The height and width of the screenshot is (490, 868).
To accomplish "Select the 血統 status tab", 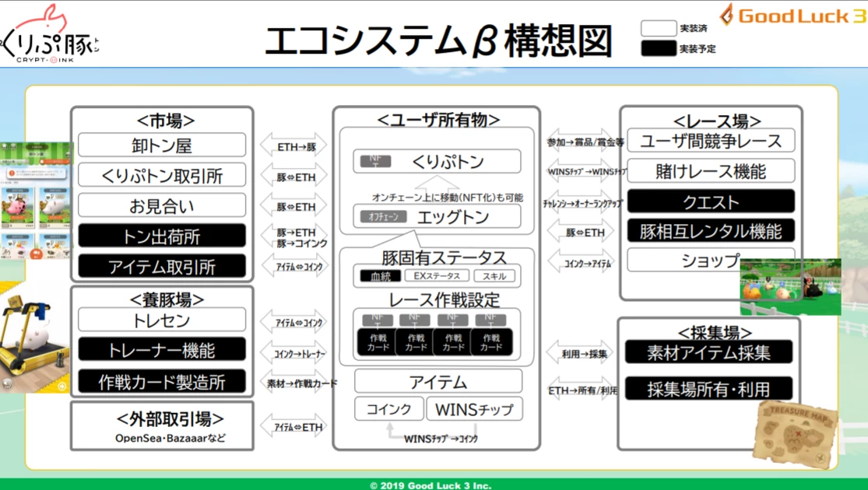I will pyautogui.click(x=380, y=276).
